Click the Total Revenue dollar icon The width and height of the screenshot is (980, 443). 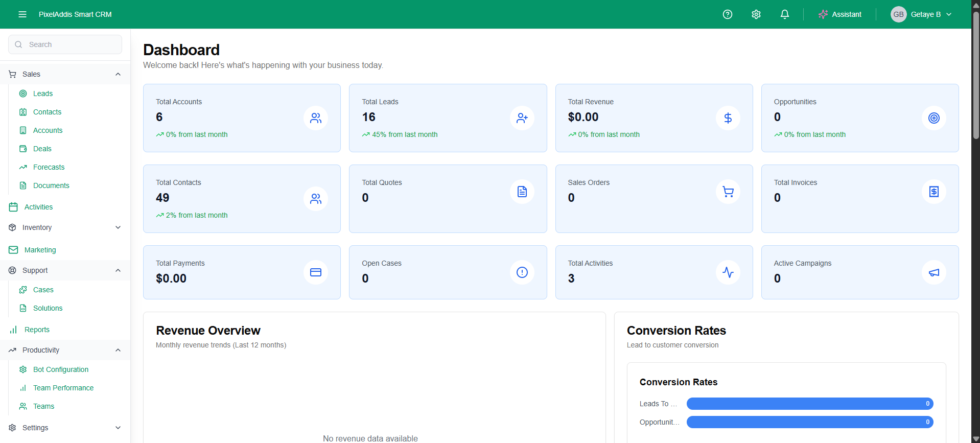click(728, 118)
